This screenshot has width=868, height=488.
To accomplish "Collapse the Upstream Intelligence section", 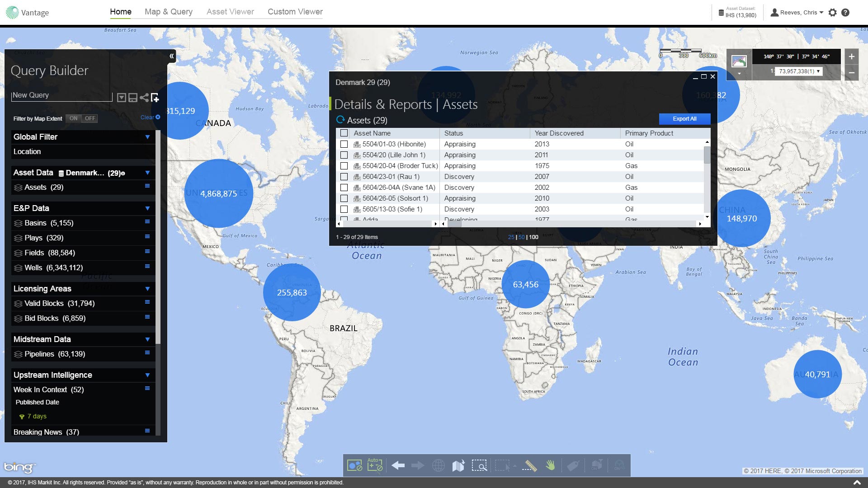I will (x=147, y=375).
